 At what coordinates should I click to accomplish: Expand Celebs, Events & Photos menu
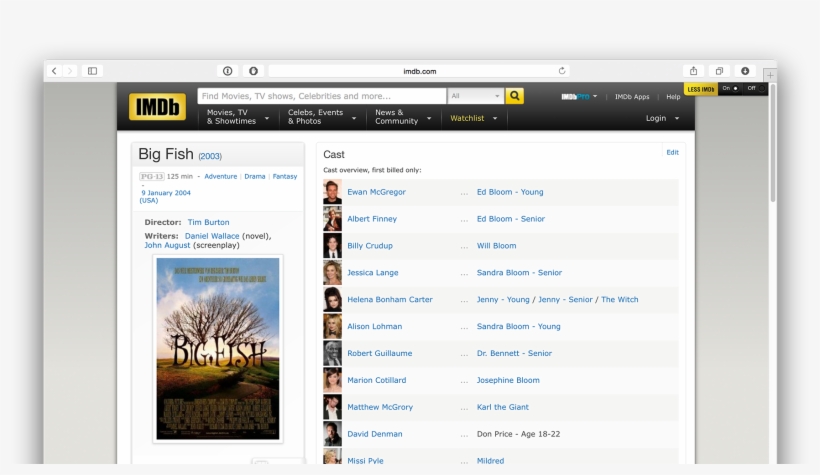[321, 117]
